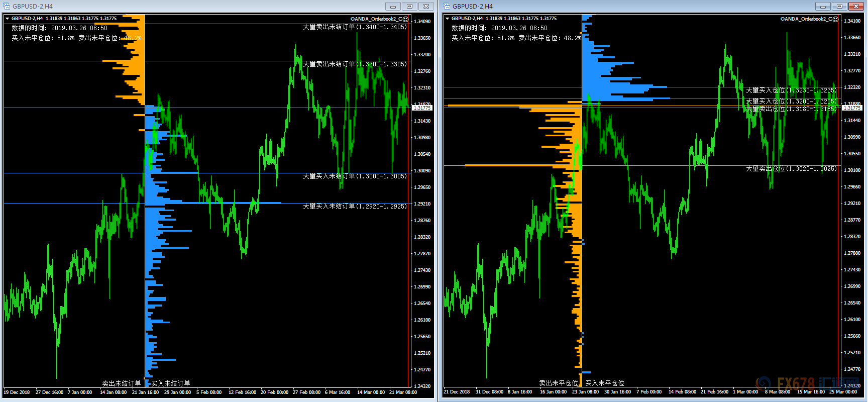
Task: Click the 15 Mar 16:00 date on right time axis
Action: tap(811, 392)
